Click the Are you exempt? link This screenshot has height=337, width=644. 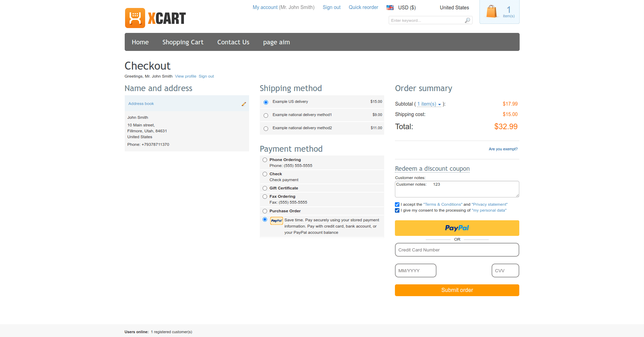[x=503, y=149]
